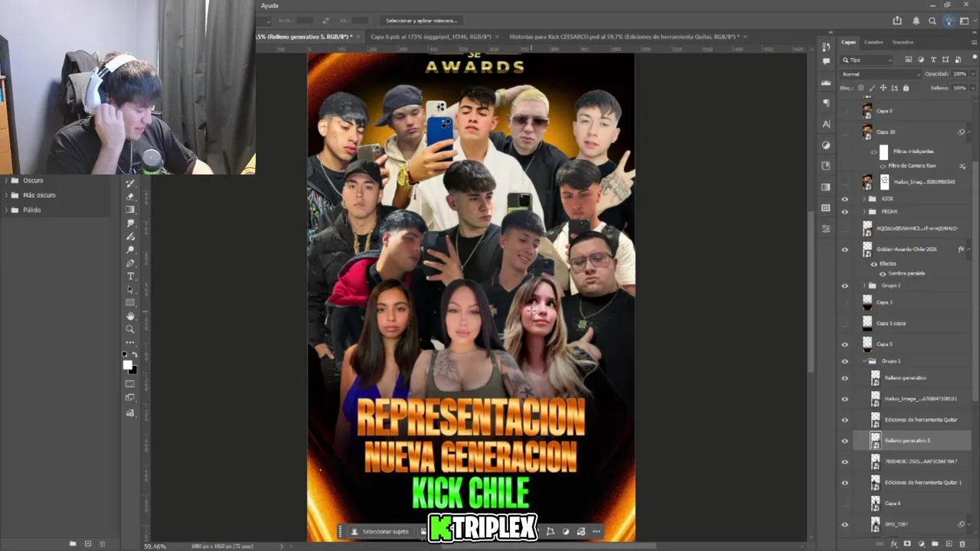Open the Normal blend mode dropdown

[x=880, y=74]
